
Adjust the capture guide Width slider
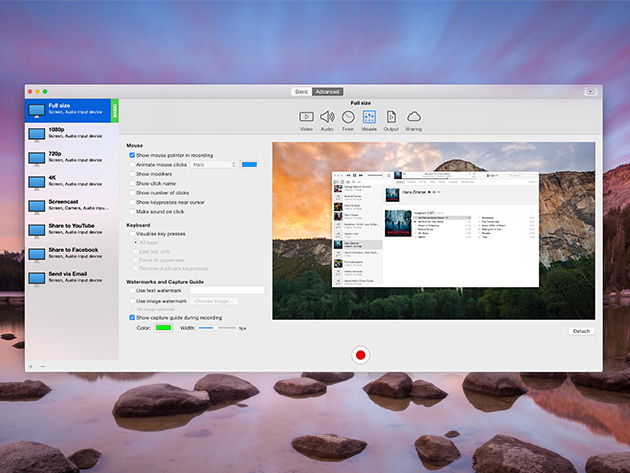click(x=215, y=327)
